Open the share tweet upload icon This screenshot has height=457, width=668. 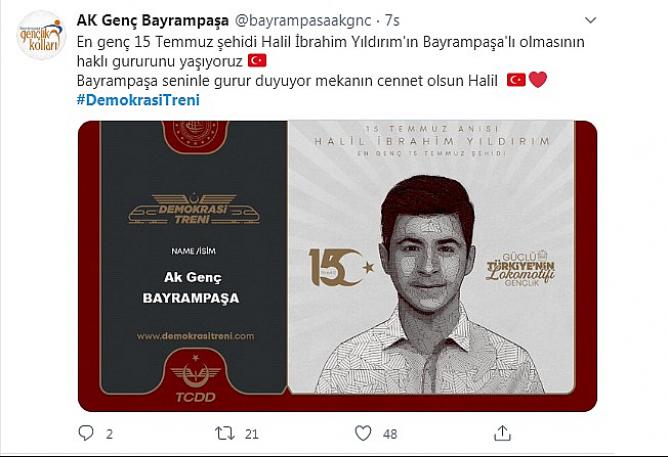(502, 433)
